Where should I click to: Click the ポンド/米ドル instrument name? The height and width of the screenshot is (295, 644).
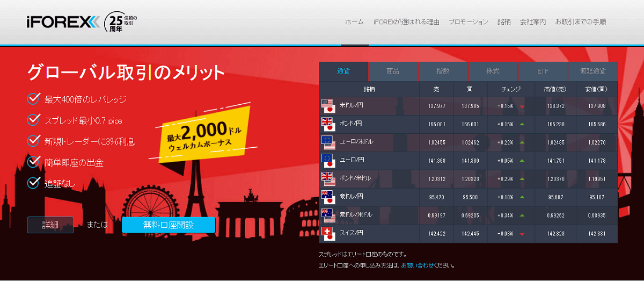point(355,179)
